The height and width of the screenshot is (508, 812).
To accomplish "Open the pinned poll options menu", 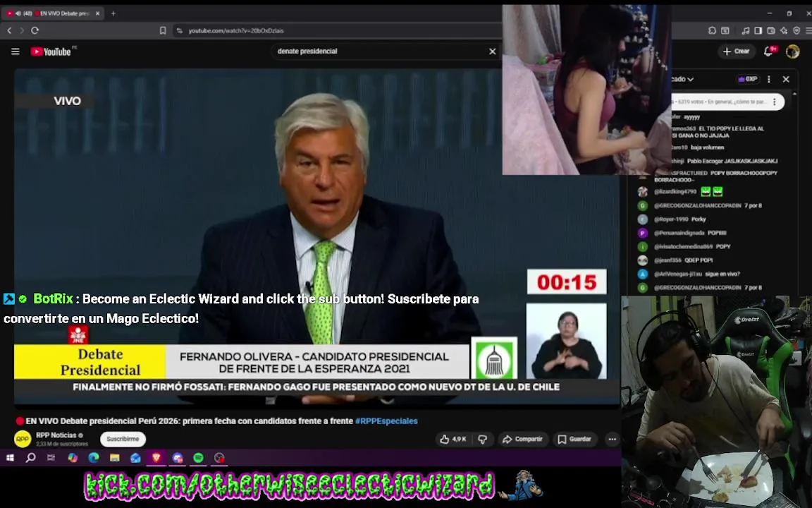I will 775,102.
